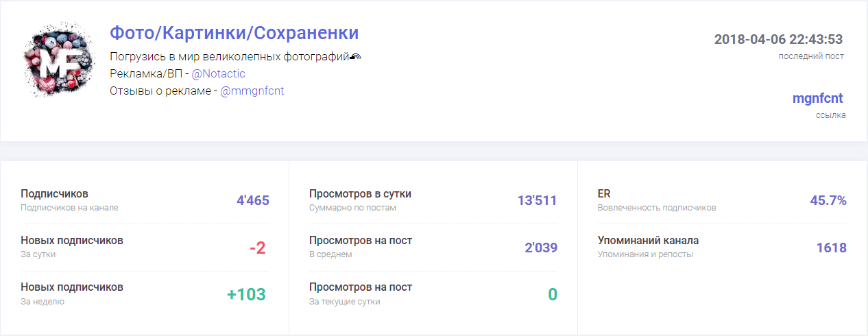The image size is (868, 336).
Task: Open the @mmgnfcnt reviews link
Action: coord(252,91)
